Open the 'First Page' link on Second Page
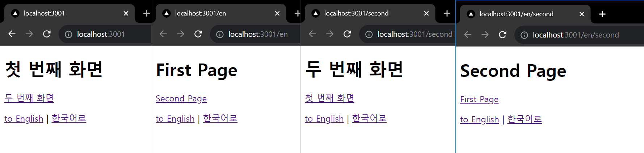This screenshot has width=644, height=153. [x=479, y=99]
